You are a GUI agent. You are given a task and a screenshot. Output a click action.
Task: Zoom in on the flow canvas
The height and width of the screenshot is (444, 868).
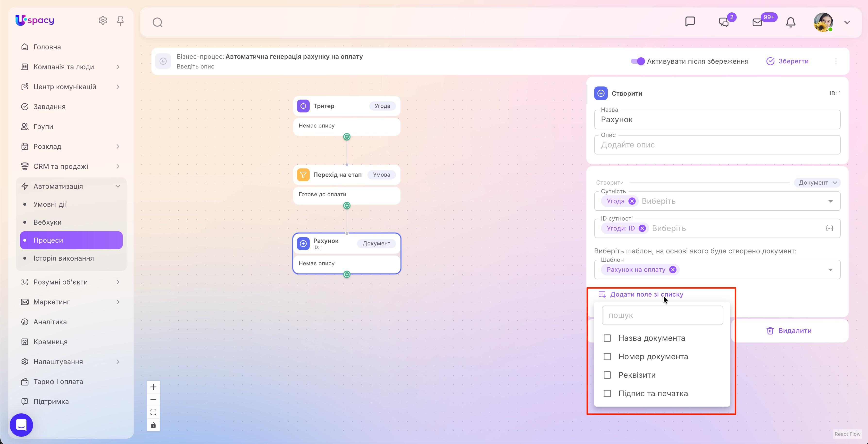point(153,387)
